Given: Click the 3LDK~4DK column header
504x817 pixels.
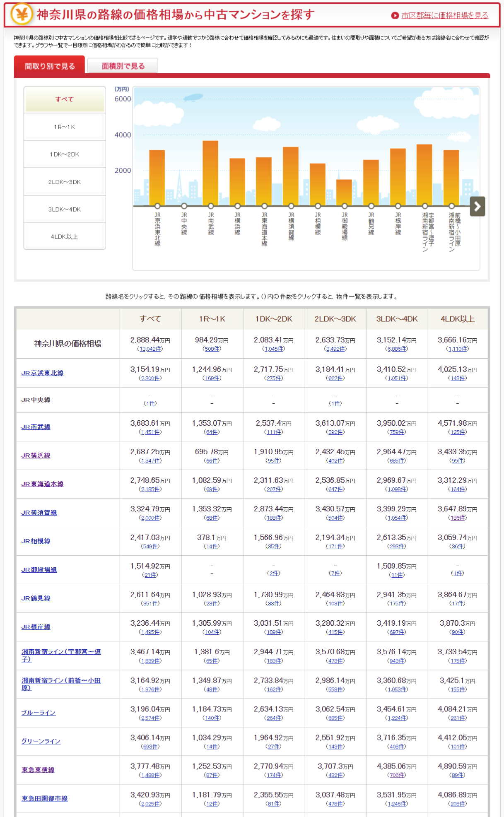Looking at the screenshot, I should click(x=397, y=319).
